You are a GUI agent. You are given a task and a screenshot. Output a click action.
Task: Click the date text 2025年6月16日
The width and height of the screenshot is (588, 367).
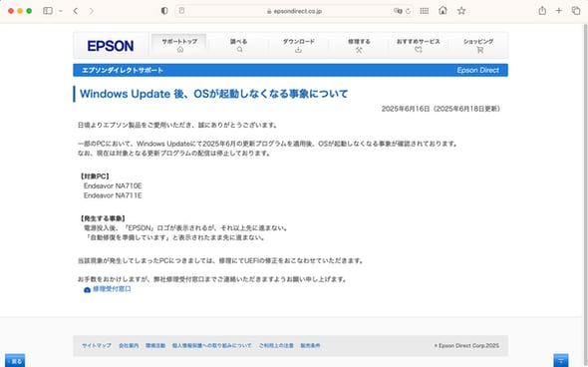tap(406, 109)
